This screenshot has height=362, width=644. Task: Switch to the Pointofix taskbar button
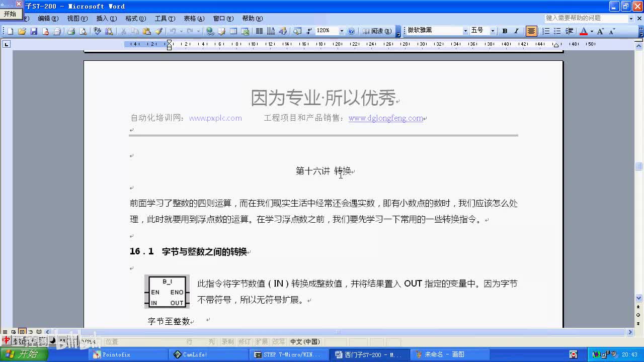(129, 354)
